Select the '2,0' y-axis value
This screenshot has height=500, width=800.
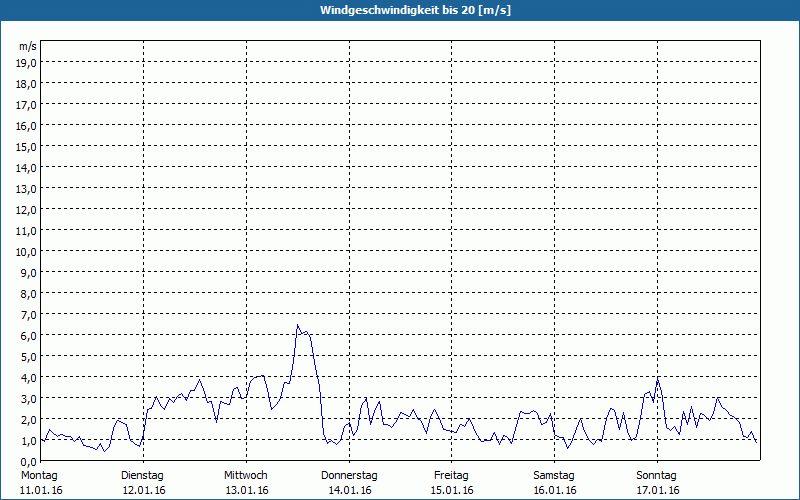click(x=29, y=419)
